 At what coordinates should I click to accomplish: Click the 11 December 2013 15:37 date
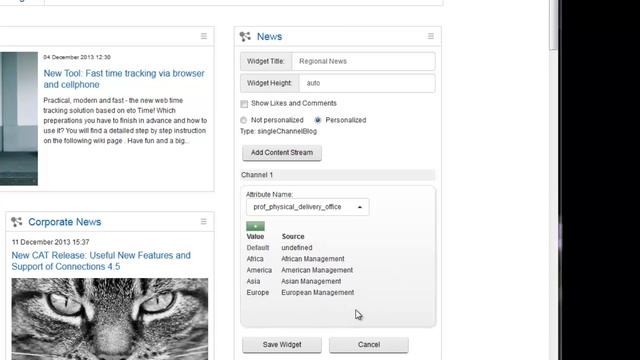tap(51, 242)
